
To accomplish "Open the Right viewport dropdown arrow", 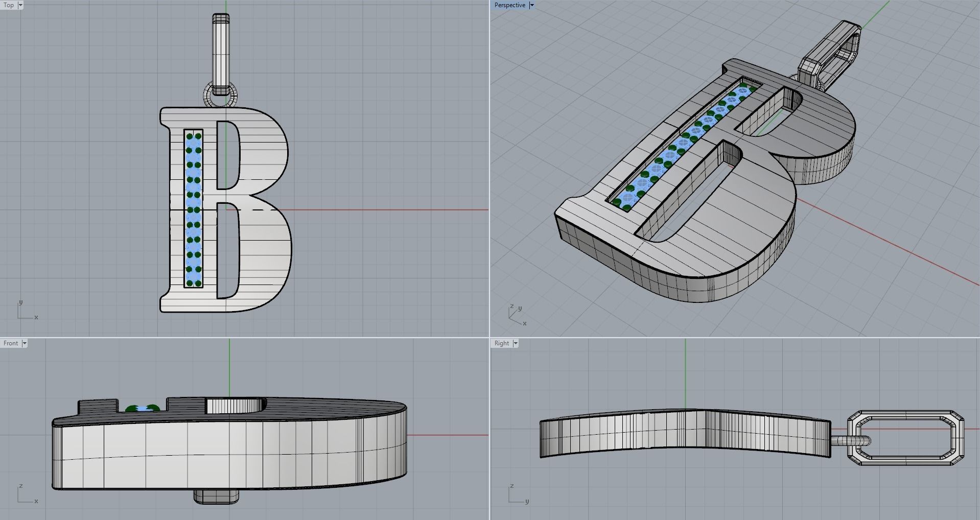I will pyautogui.click(x=516, y=343).
